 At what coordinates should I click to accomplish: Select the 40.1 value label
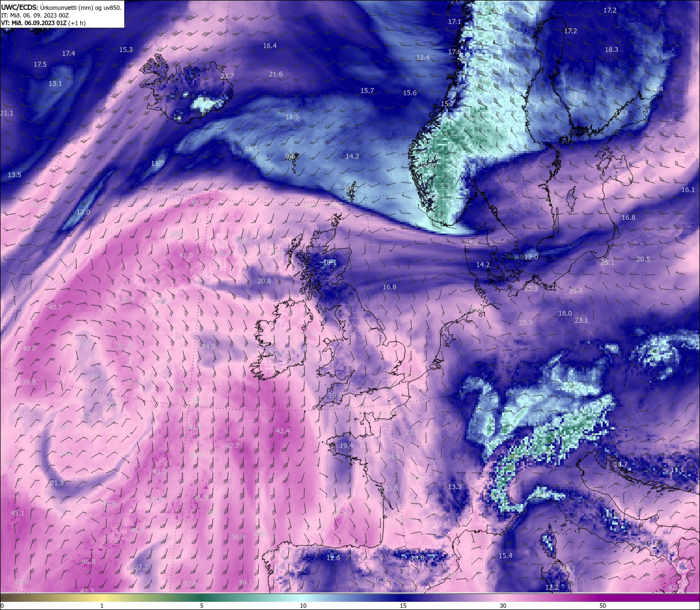(x=246, y=582)
